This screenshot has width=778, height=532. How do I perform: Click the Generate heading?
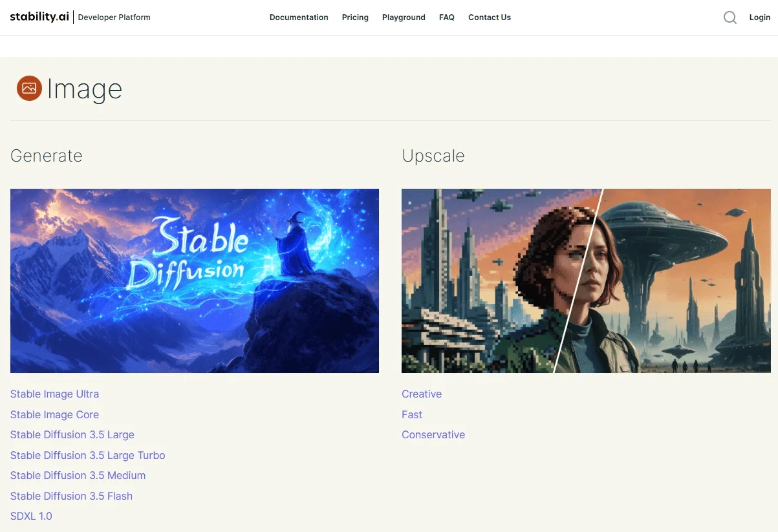(x=47, y=156)
